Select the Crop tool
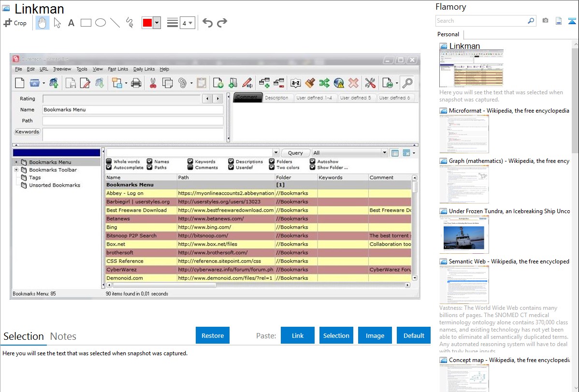 coord(15,23)
